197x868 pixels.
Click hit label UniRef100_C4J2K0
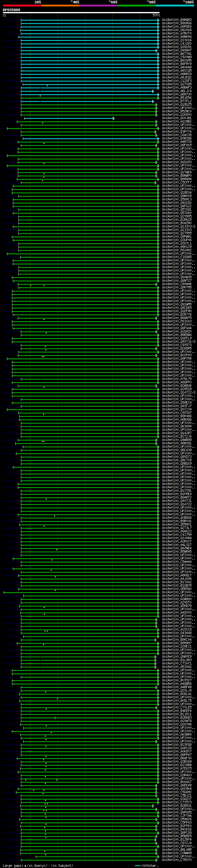177,43
